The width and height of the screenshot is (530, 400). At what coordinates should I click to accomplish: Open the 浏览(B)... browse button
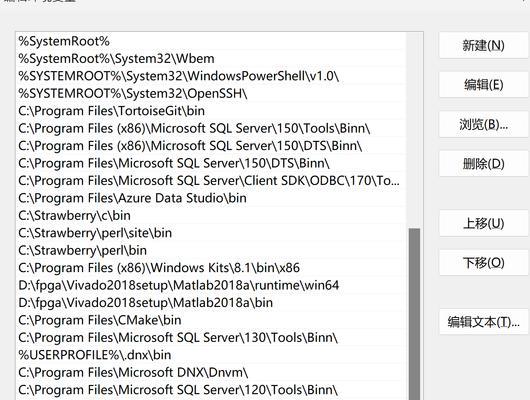(483, 124)
